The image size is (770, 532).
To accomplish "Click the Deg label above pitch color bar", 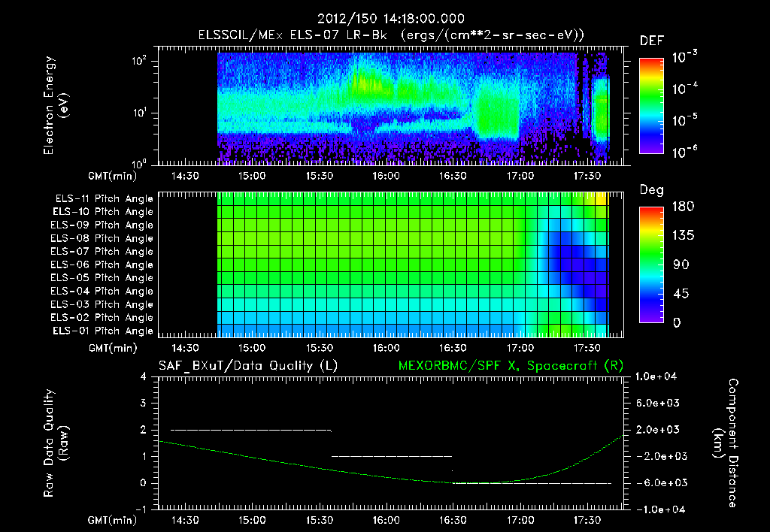I will coord(652,190).
